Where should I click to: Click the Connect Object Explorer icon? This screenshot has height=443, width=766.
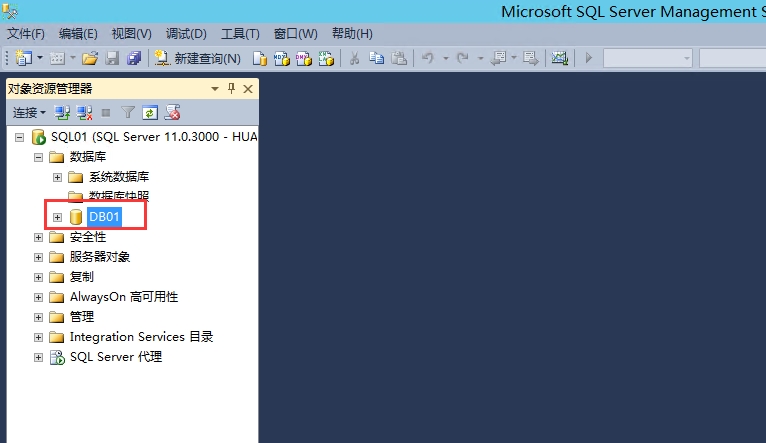pyautogui.click(x=62, y=113)
